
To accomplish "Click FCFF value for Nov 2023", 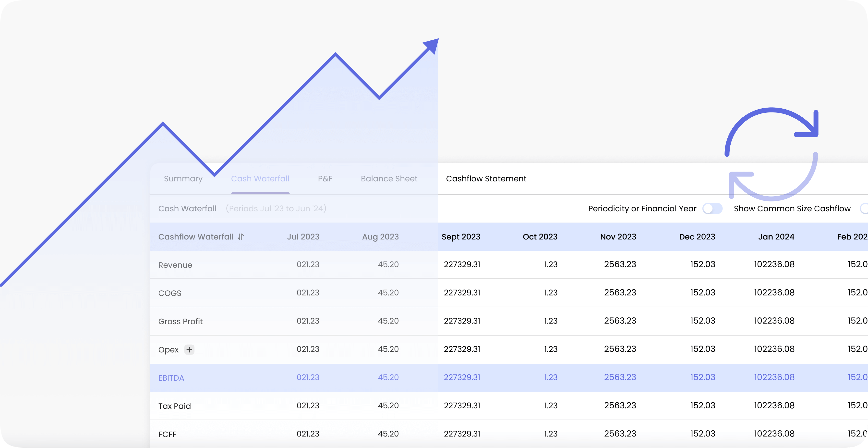I will click(x=620, y=434).
